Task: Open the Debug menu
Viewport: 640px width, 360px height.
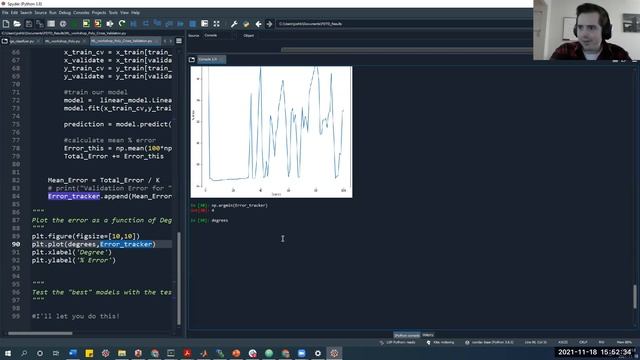Action: 64,13
